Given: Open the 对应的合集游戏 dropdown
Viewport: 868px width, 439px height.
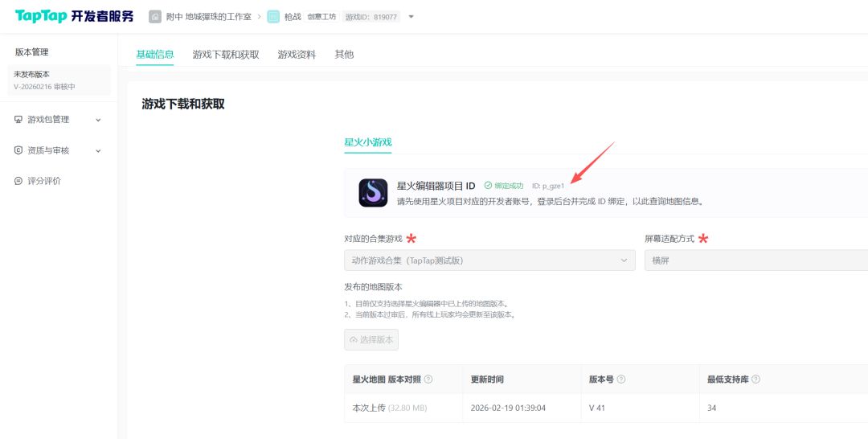Looking at the screenshot, I should point(490,261).
